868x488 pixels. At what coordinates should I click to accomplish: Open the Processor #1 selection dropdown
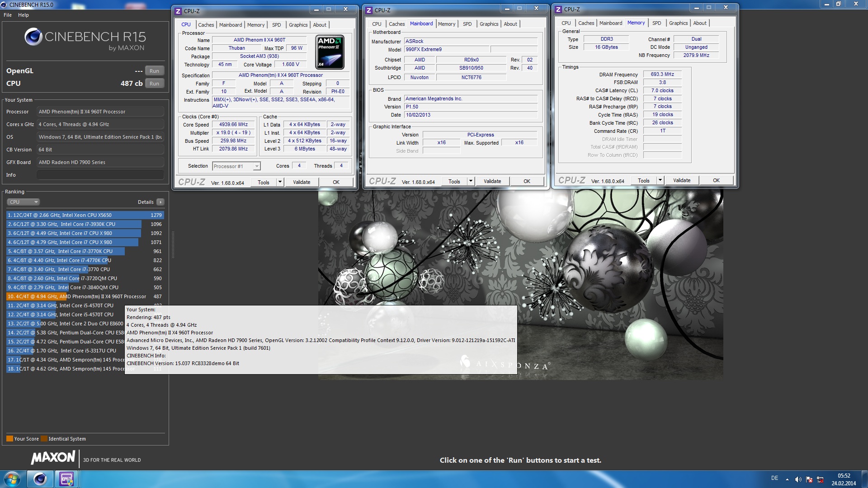[x=236, y=166]
